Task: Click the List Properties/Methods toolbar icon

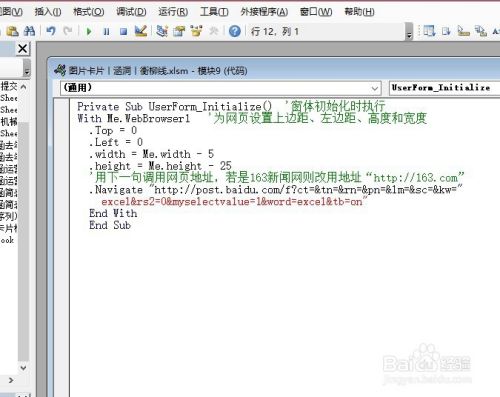Action: click(x=429, y=31)
